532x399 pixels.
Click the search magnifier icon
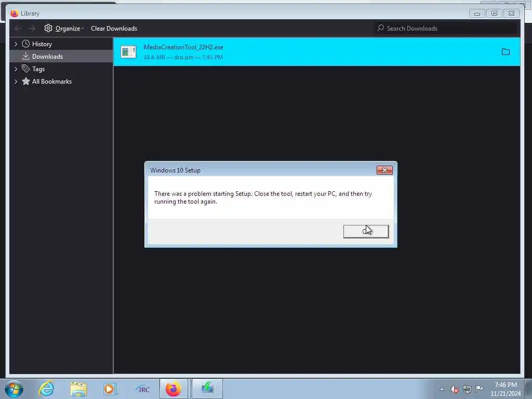click(x=381, y=28)
